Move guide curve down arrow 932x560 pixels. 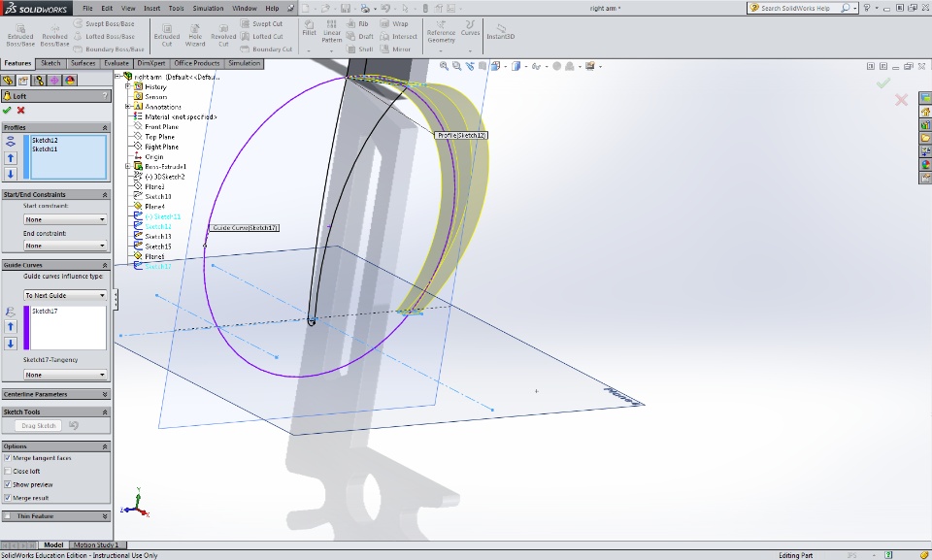point(11,343)
